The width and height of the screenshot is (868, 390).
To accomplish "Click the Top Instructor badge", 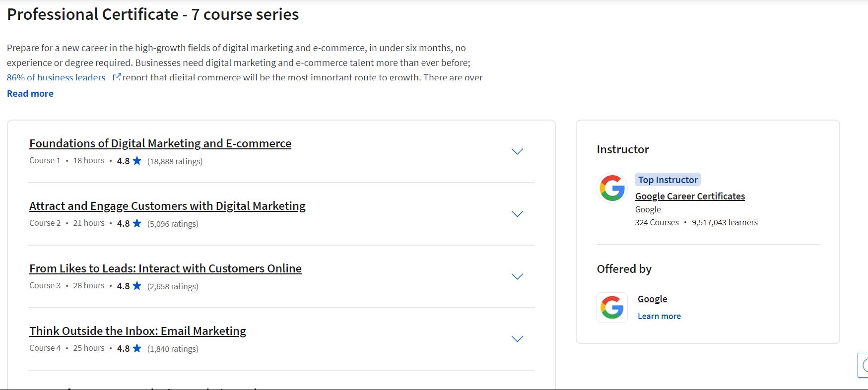I will (668, 180).
